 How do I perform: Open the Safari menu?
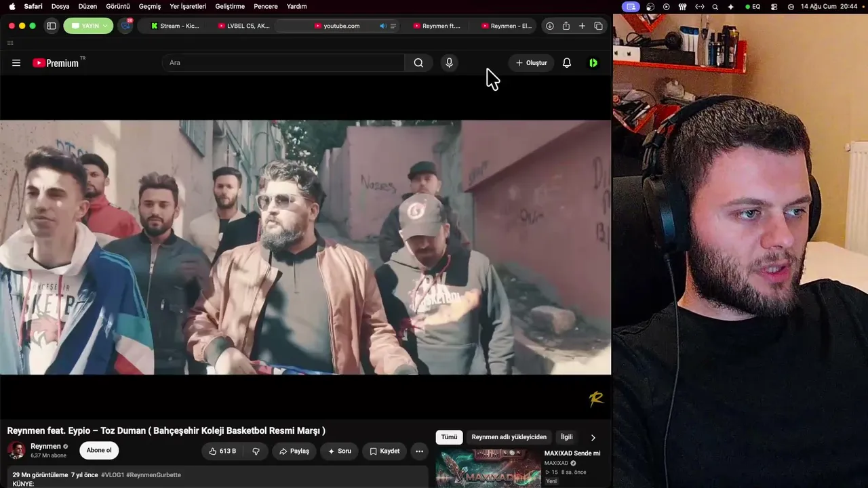pyautogui.click(x=33, y=7)
